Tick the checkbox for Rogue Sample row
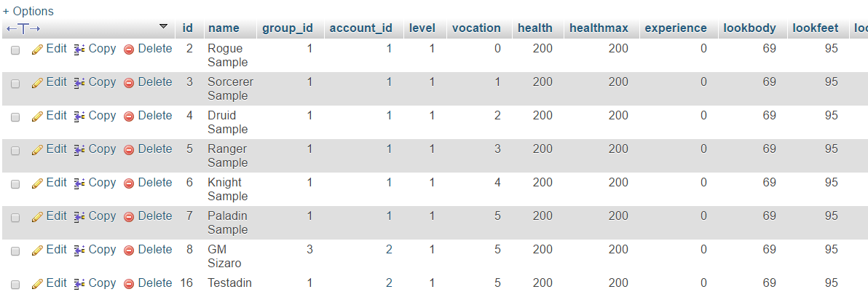Image resolution: width=868 pixels, height=308 pixels. click(15, 50)
